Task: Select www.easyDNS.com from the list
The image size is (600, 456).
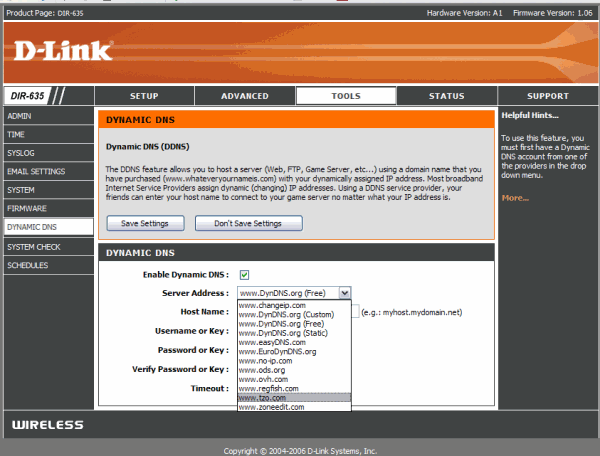Action: point(294,342)
